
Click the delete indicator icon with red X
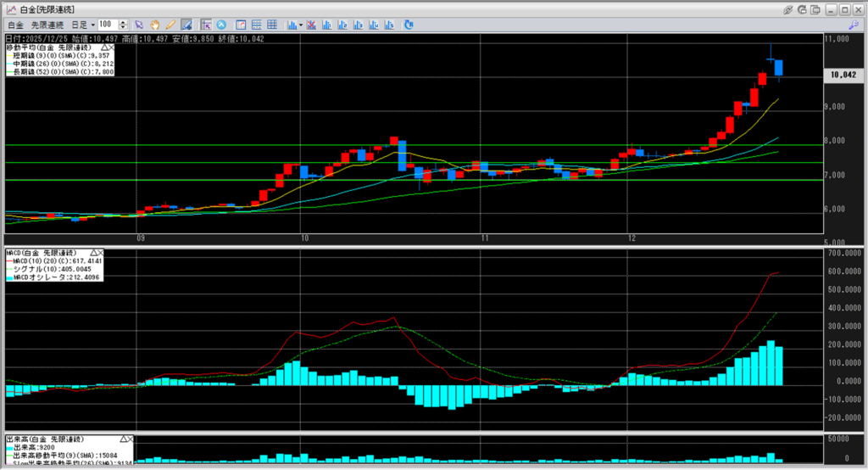[312, 25]
